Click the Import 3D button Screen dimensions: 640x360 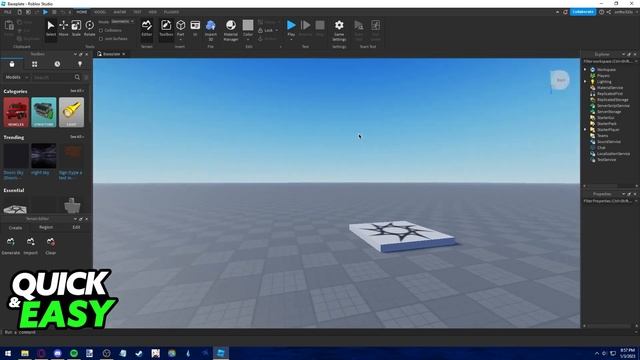(x=211, y=30)
